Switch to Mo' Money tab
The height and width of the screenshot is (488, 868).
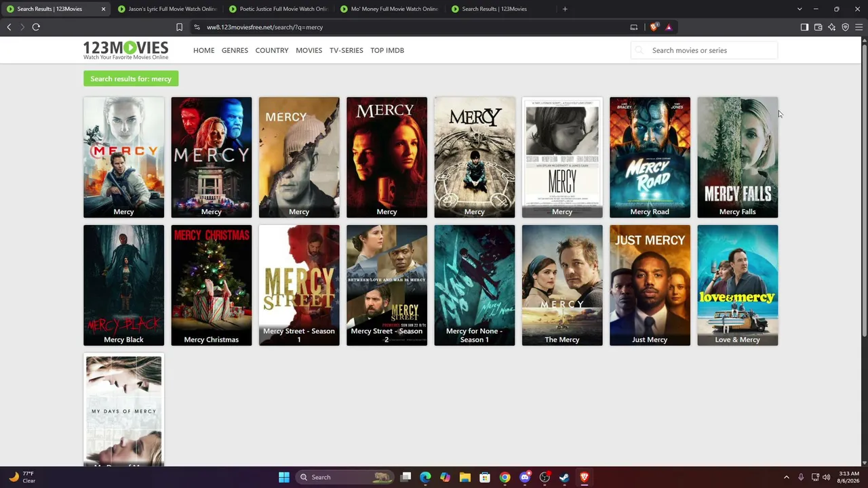389,9
